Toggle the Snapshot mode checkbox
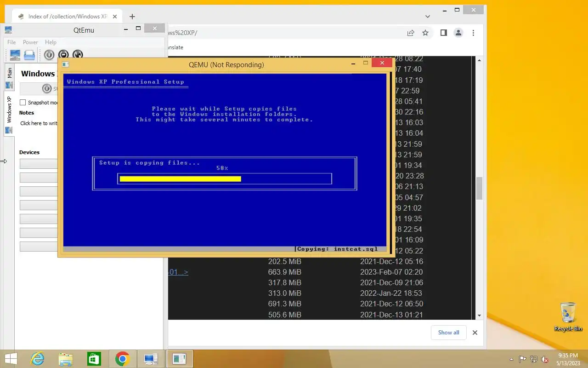The width and height of the screenshot is (588, 368). 23,102
